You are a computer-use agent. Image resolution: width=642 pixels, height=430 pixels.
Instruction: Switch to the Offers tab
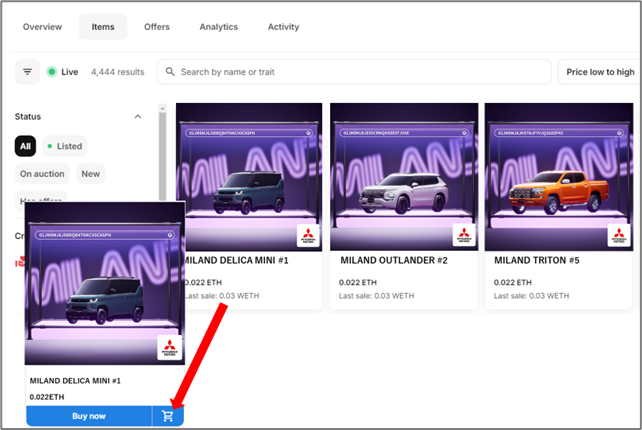point(157,27)
